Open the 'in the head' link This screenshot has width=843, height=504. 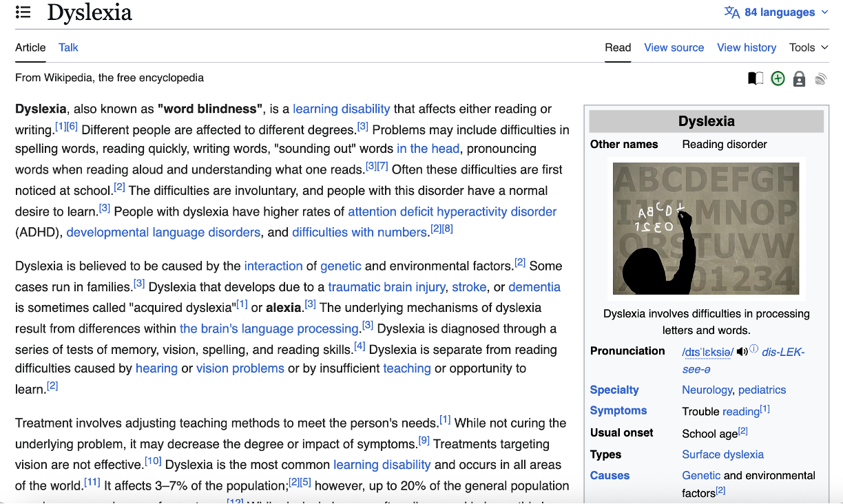point(428,149)
